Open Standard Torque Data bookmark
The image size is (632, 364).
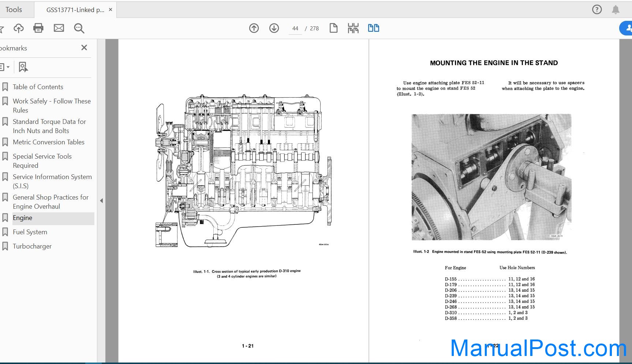(x=49, y=126)
